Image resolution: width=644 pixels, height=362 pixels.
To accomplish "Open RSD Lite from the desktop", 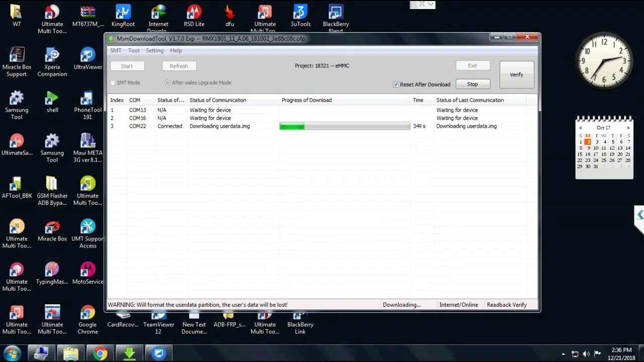I will (194, 16).
